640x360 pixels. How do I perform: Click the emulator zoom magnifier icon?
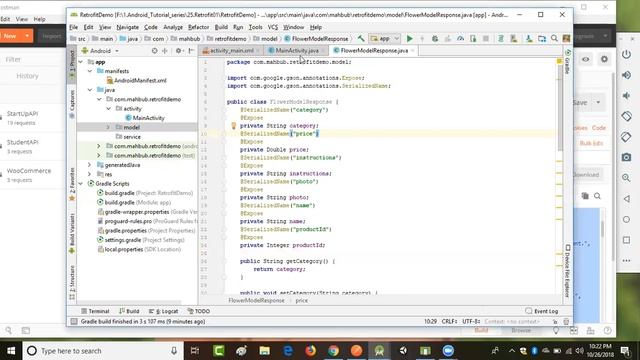click(626, 178)
